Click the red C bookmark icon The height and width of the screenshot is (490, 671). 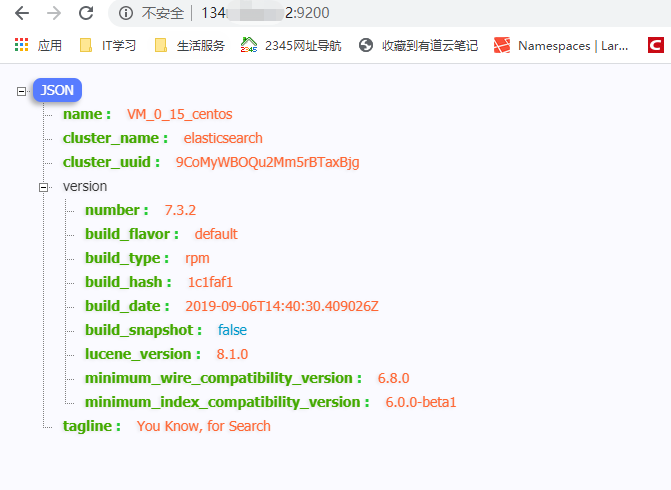(656, 45)
